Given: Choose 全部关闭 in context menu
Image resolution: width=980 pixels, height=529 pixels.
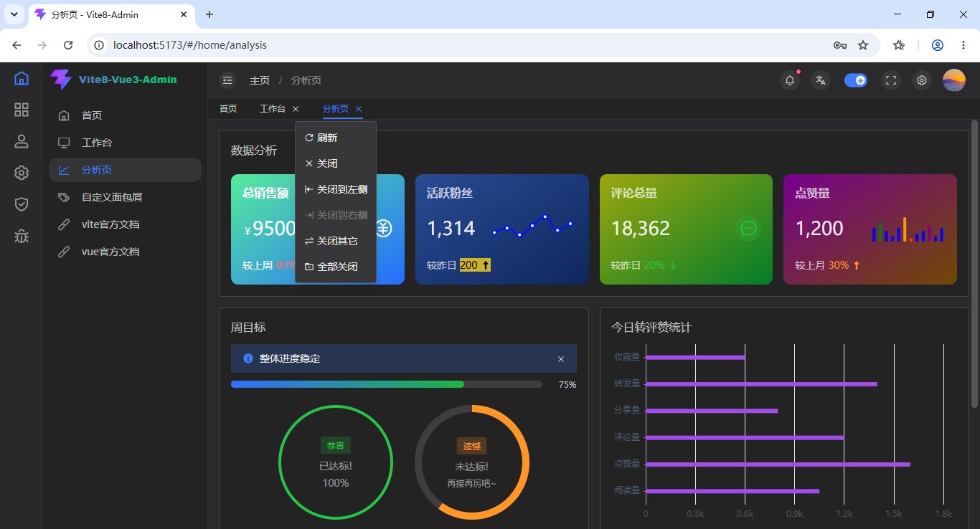Looking at the screenshot, I should coord(336,267).
